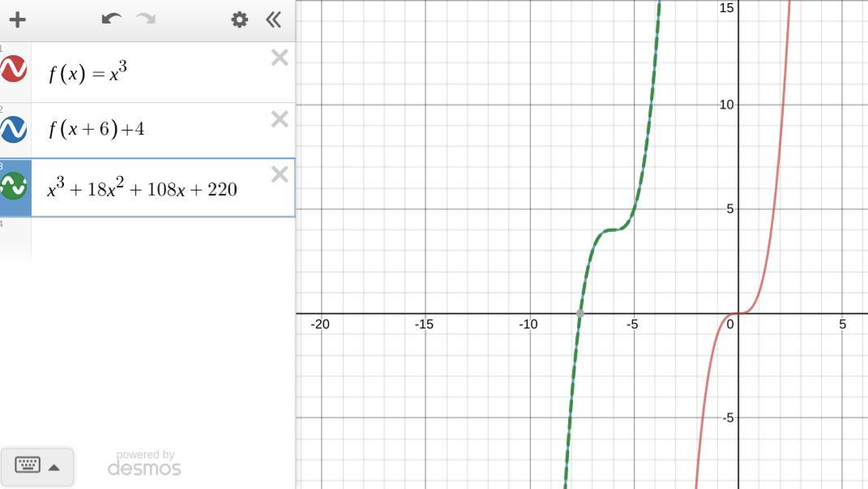
Task: Toggle visibility of the blue f(x+6)+4 graph
Action: [x=14, y=130]
